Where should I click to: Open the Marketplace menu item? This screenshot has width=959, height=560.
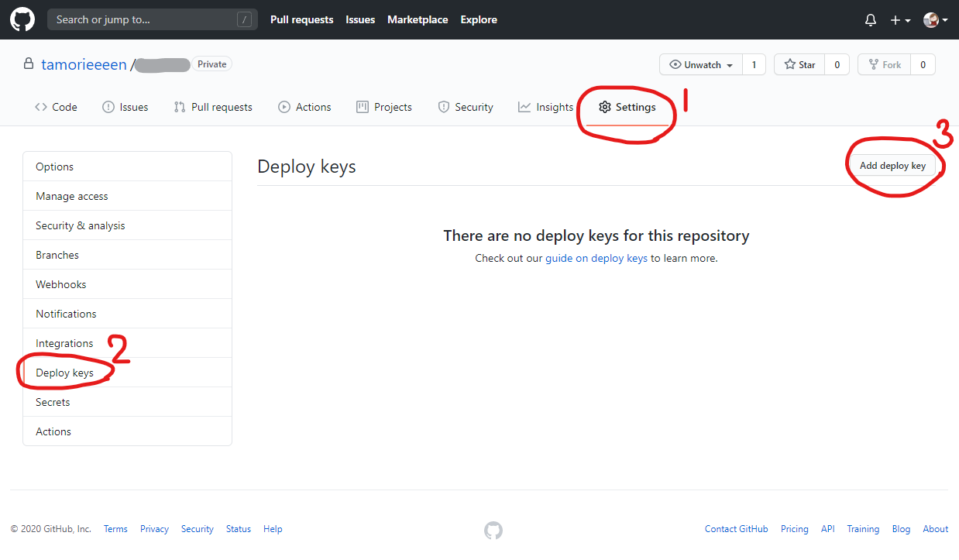pos(418,19)
